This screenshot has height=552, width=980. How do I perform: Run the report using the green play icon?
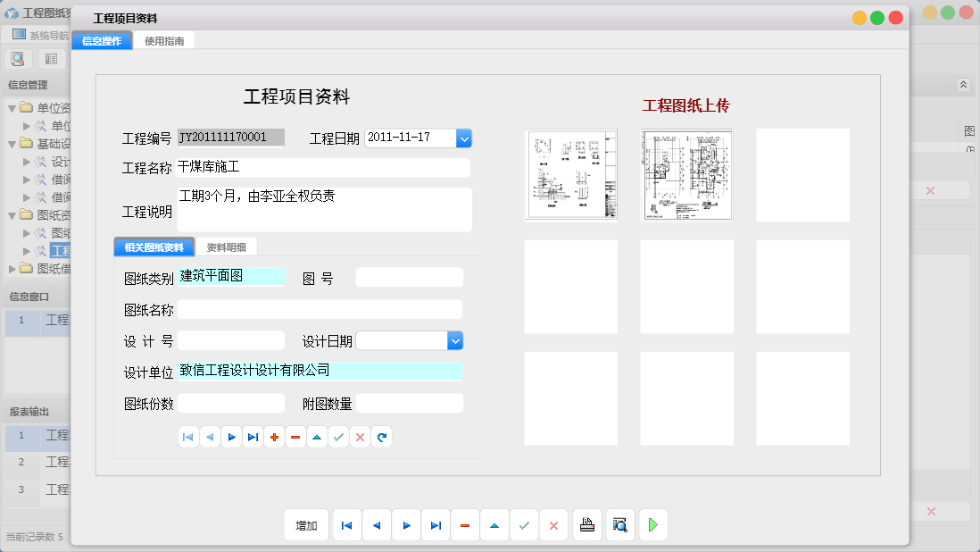pyautogui.click(x=652, y=525)
